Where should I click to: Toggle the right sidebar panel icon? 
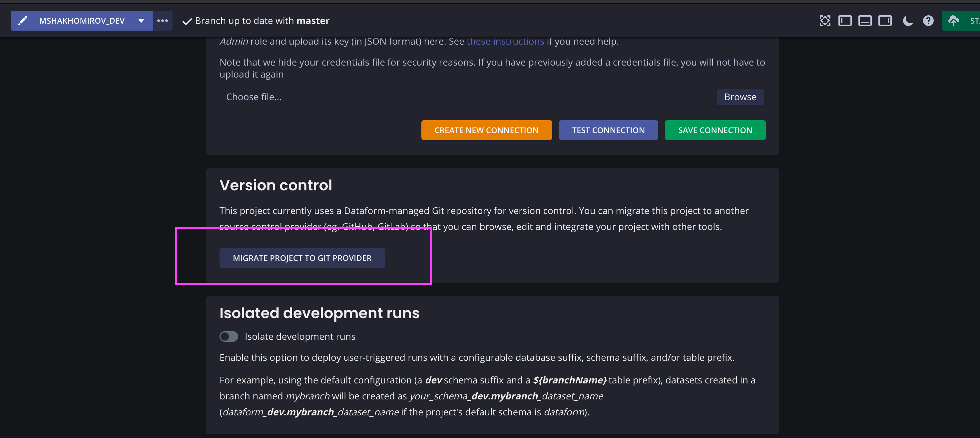pos(884,21)
